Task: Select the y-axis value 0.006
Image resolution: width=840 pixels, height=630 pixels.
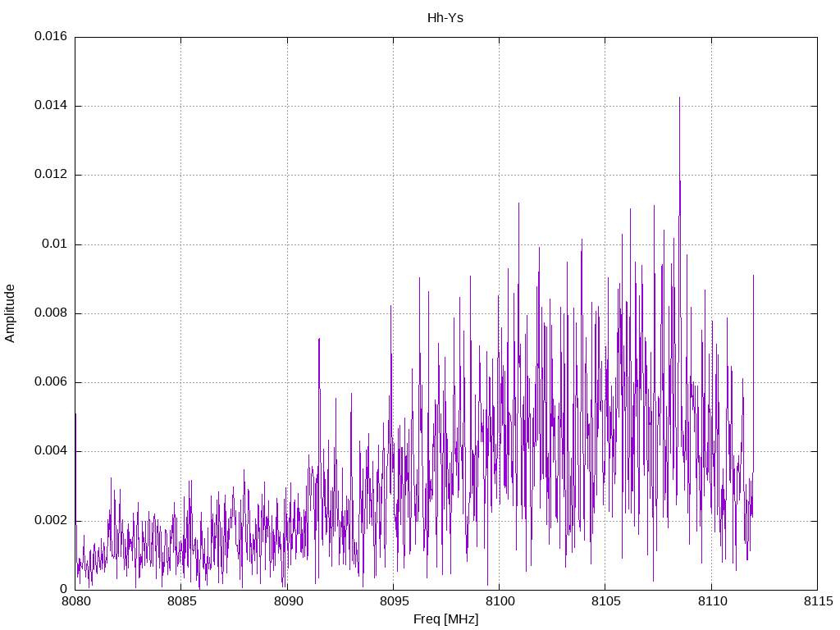Action: (x=51, y=382)
